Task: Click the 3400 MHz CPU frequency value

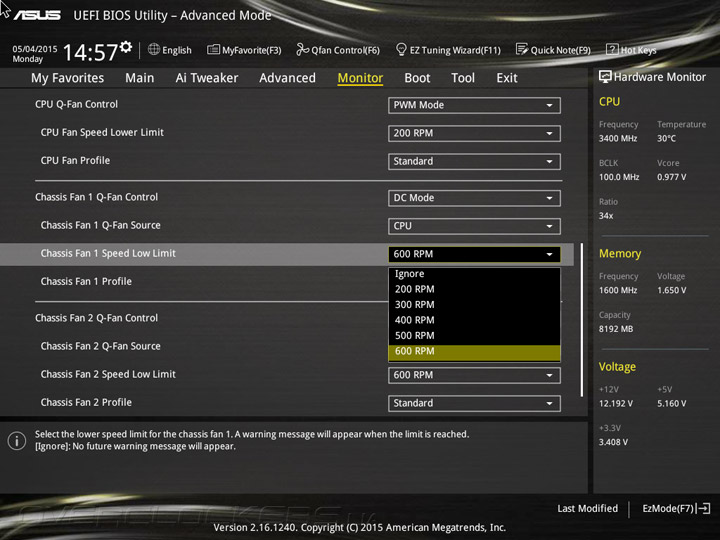Action: [x=618, y=138]
